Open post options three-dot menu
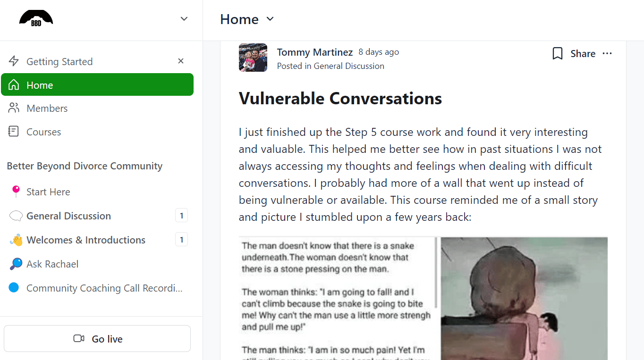The height and width of the screenshot is (360, 644). click(x=607, y=54)
